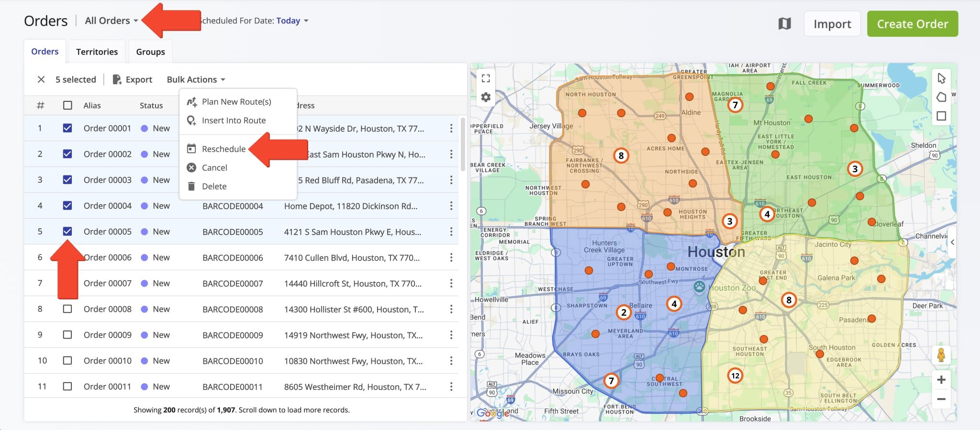Click the Order 00007 alias text
Screen dimensions: 980x430
tap(107, 283)
